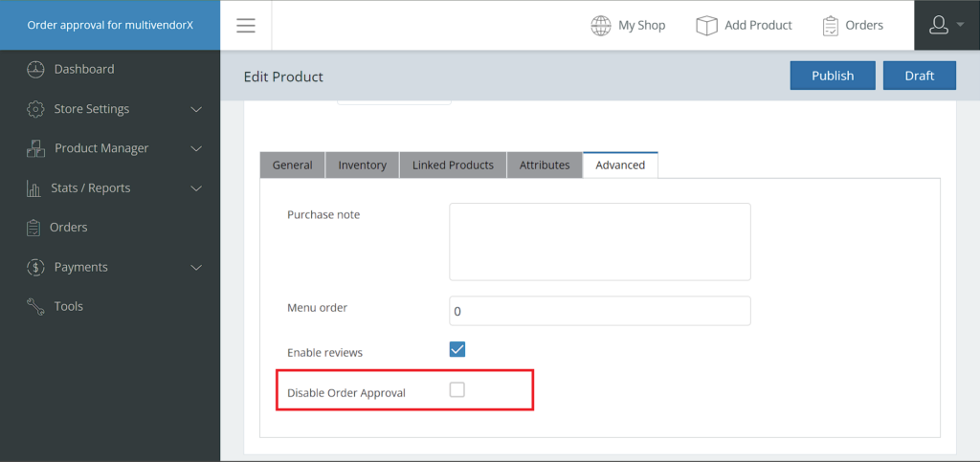Save product using Draft button

coord(920,76)
